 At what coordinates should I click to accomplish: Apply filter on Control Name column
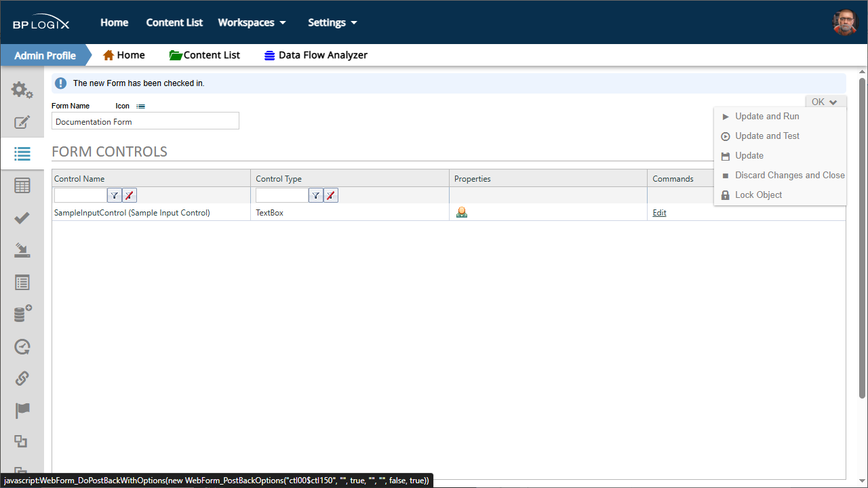[115, 195]
